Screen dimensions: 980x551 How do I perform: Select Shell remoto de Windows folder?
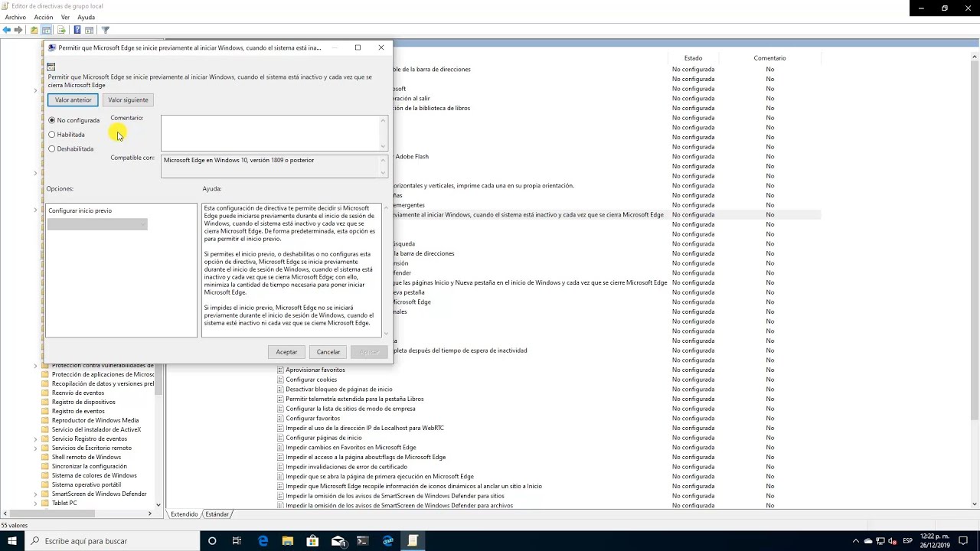pyautogui.click(x=86, y=457)
